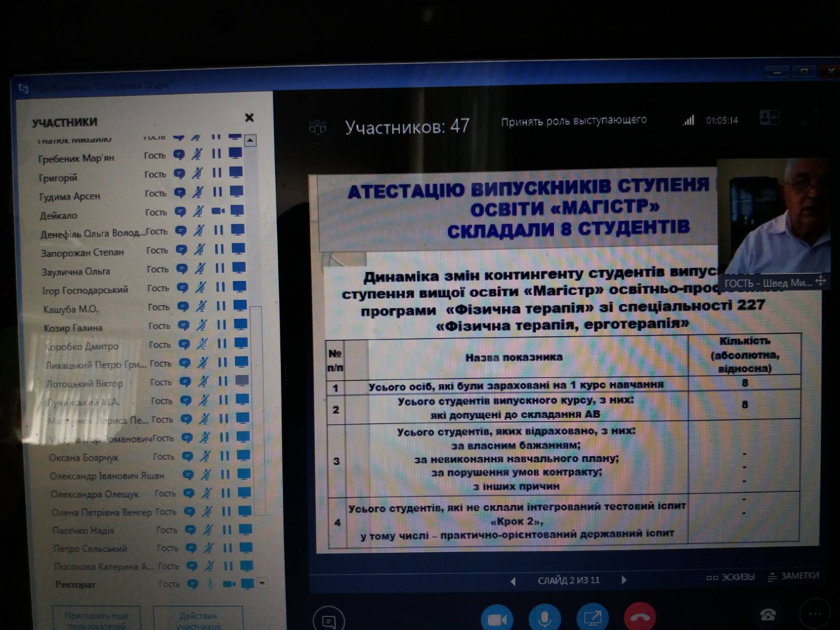The image size is (840, 630).
Task: Toggle muted microphone icon for Гудима Арсен
Action: [197, 192]
